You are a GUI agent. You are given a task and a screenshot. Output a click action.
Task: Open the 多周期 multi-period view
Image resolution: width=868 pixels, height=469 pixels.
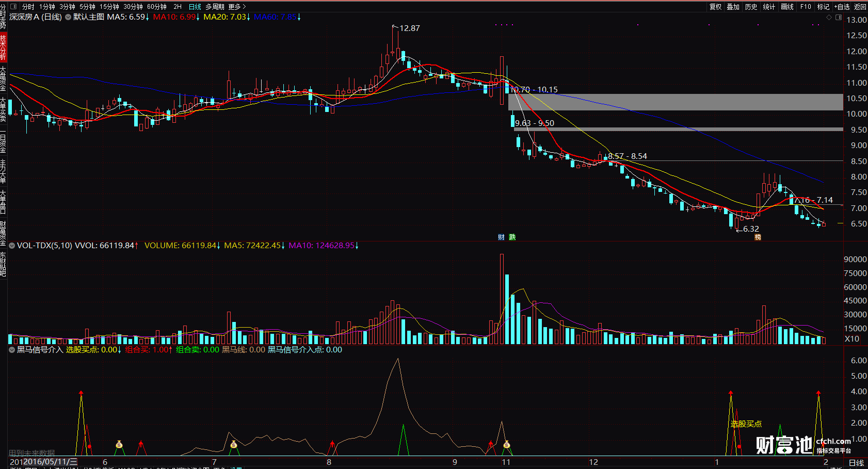[x=215, y=7]
